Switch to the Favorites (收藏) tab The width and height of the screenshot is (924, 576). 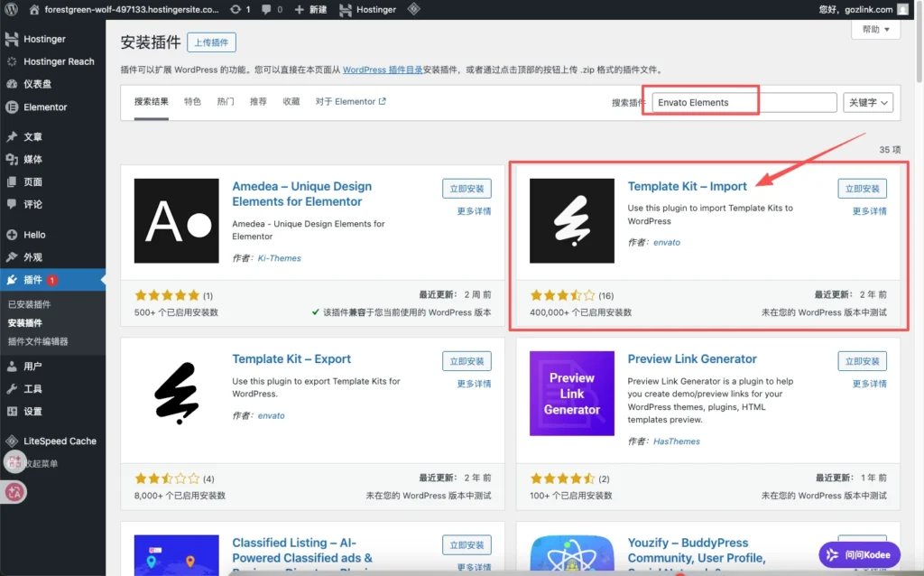click(x=291, y=101)
